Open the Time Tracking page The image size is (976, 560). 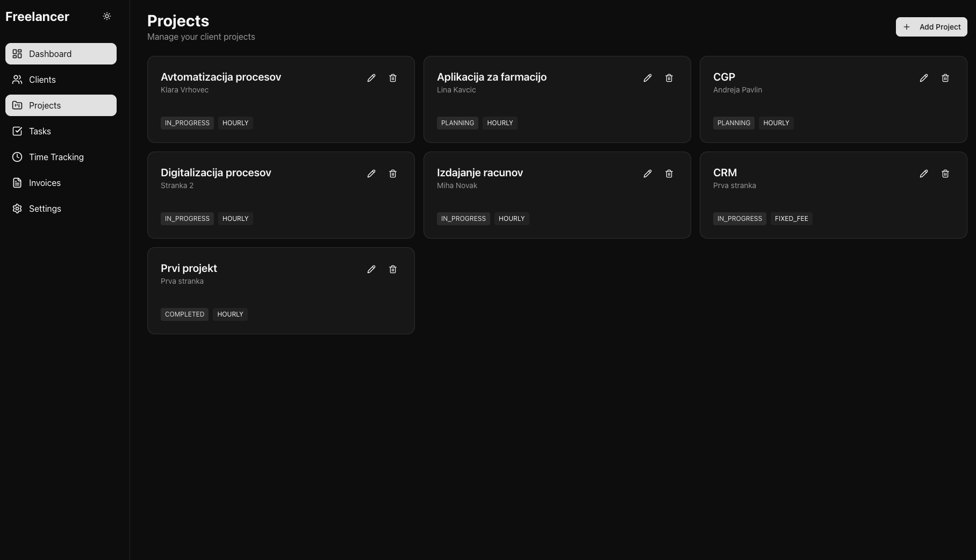(x=61, y=157)
